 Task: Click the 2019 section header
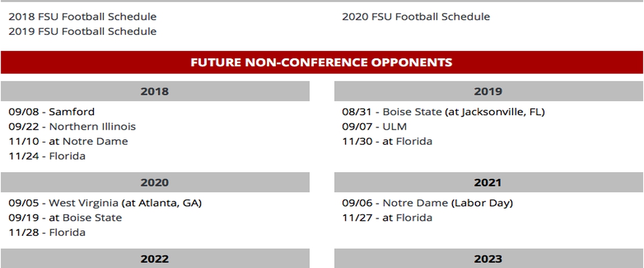[x=488, y=91]
